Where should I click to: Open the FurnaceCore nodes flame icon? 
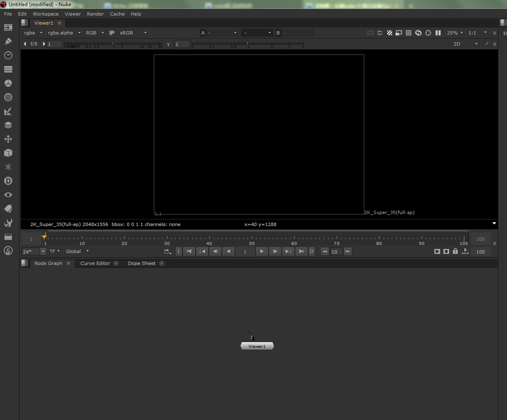click(x=8, y=251)
